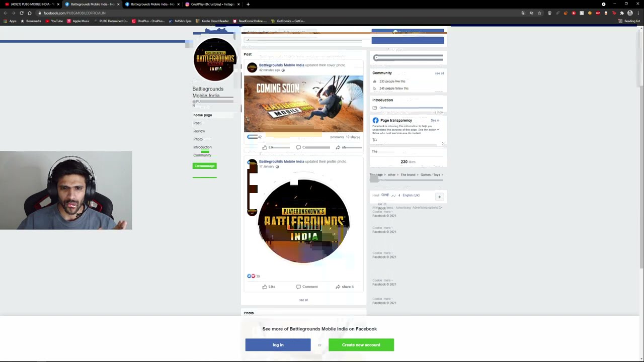
Task: Click Create new account button
Action: pos(361,345)
